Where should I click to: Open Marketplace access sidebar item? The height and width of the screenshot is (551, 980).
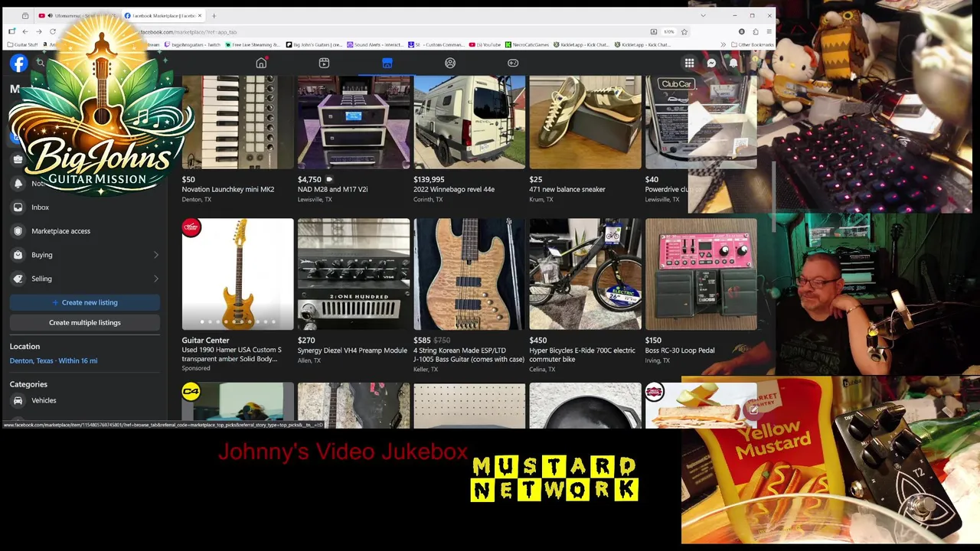coord(85,230)
